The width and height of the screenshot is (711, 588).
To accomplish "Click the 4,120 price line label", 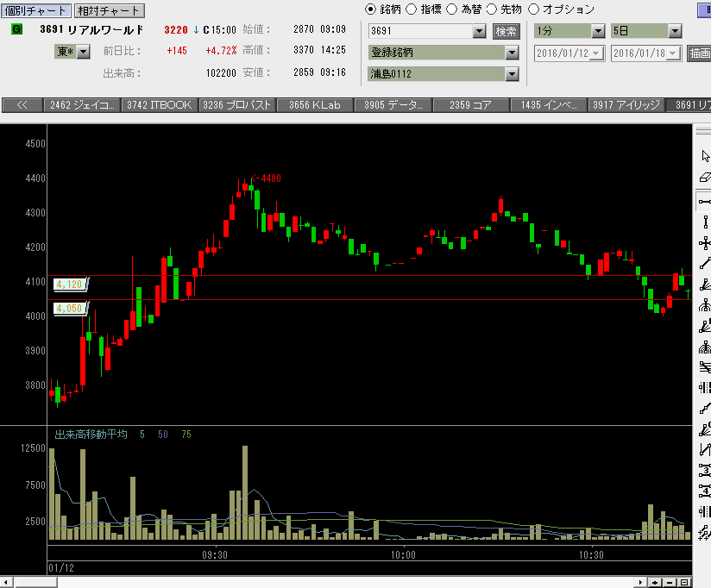I will (70, 284).
